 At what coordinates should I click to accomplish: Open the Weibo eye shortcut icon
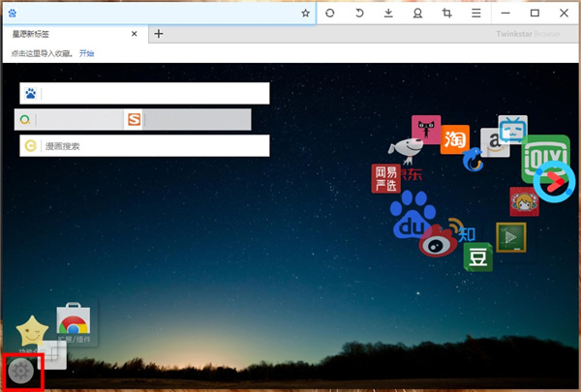[x=438, y=242]
